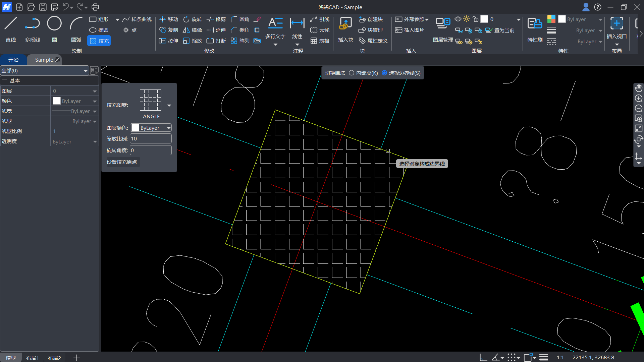
Task: Click the Pan hand icon in navigation bar
Action: click(x=638, y=88)
